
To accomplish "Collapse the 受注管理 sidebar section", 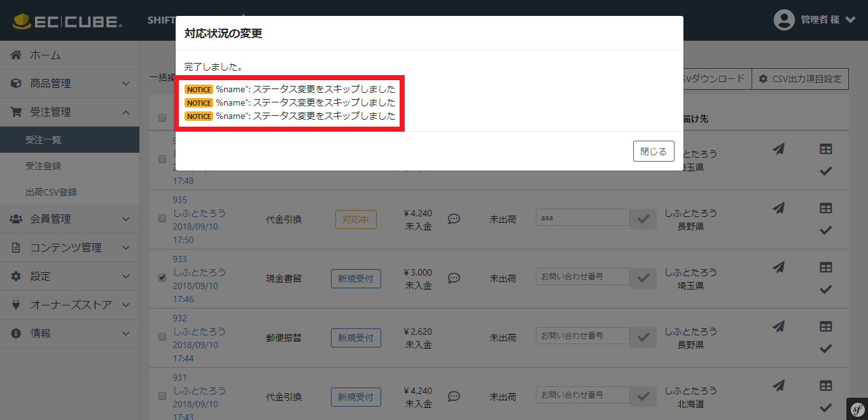I will (69, 112).
